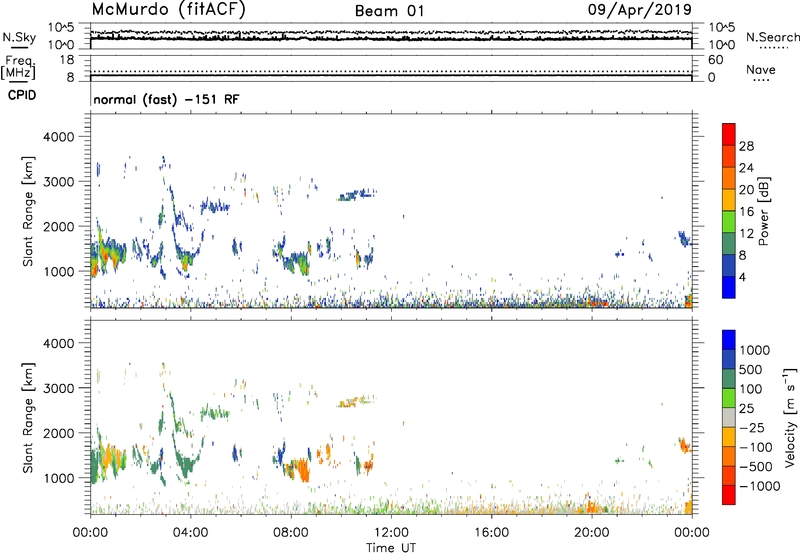This screenshot has width=800, height=554.
Task: Click the -25 velocity scale label
Action: pyautogui.click(x=752, y=428)
